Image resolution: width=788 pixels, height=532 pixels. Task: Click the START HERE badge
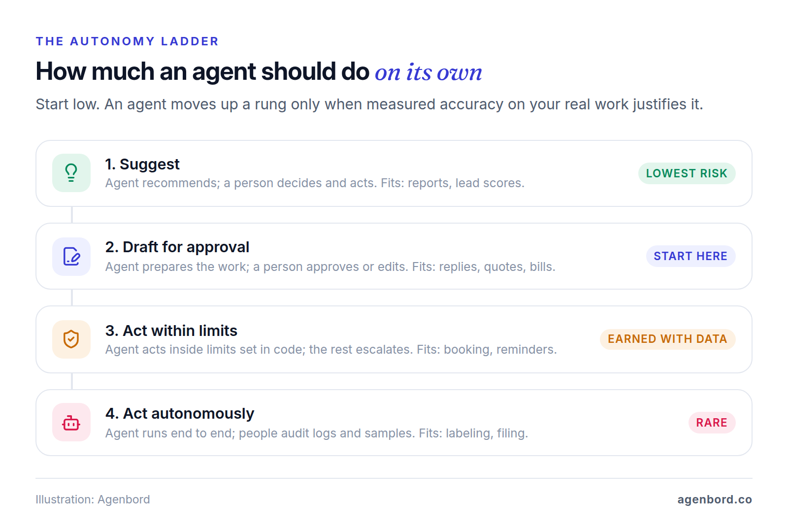point(690,256)
